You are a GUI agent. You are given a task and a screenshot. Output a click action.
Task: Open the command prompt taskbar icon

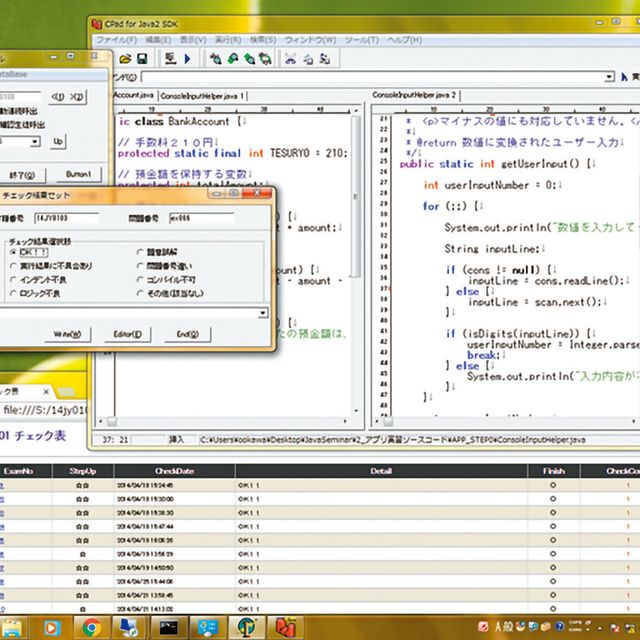tap(171, 627)
